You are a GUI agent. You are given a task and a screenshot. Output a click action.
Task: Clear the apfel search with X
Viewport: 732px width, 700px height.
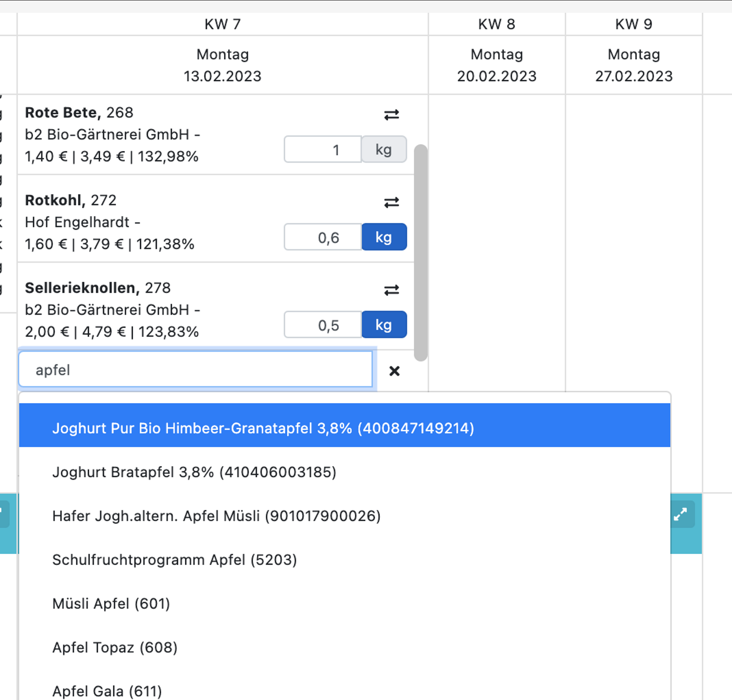[394, 371]
